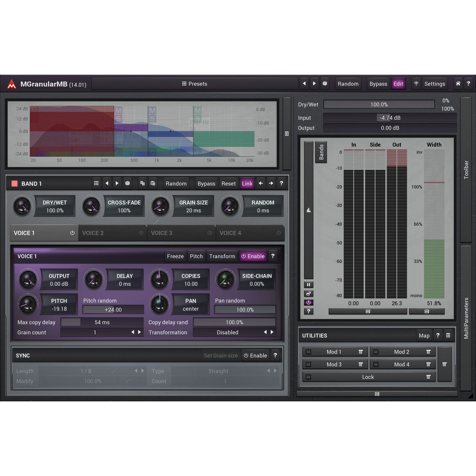
Task: Tick the Lock checkbox
Action: coord(308,377)
